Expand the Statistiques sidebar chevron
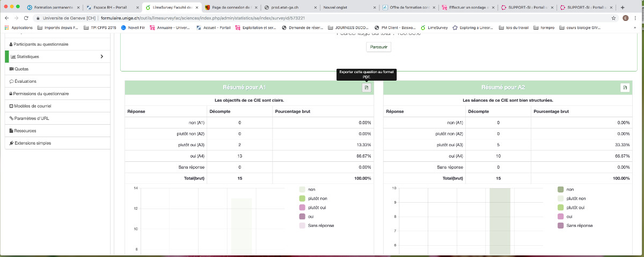The height and width of the screenshot is (257, 644). point(102,56)
